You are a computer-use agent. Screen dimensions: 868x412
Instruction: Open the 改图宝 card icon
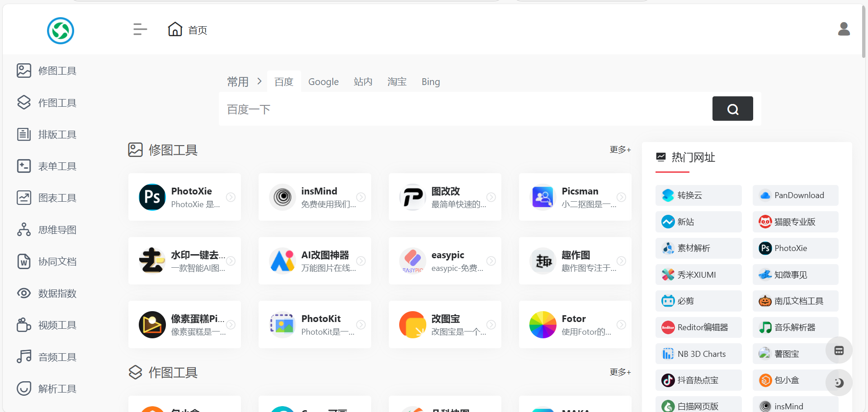412,325
